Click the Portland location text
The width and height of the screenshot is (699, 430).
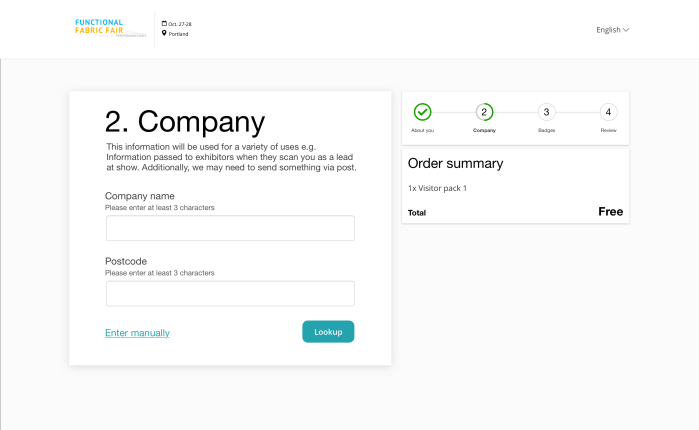coord(179,34)
